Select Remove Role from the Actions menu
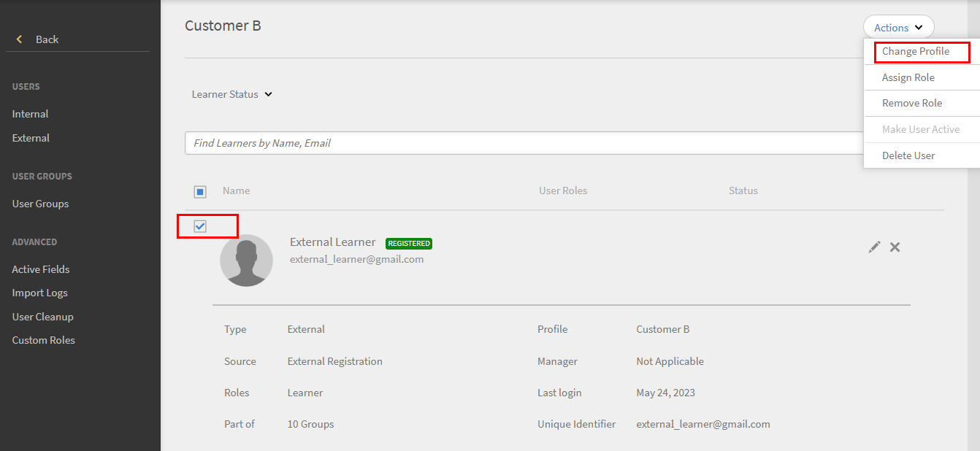This screenshot has width=980, height=451. [x=911, y=103]
